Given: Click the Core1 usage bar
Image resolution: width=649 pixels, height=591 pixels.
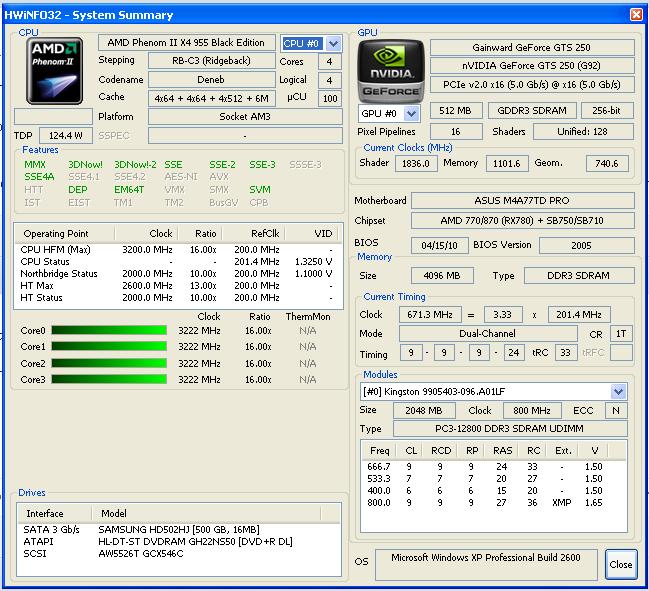Looking at the screenshot, I should 109,346.
